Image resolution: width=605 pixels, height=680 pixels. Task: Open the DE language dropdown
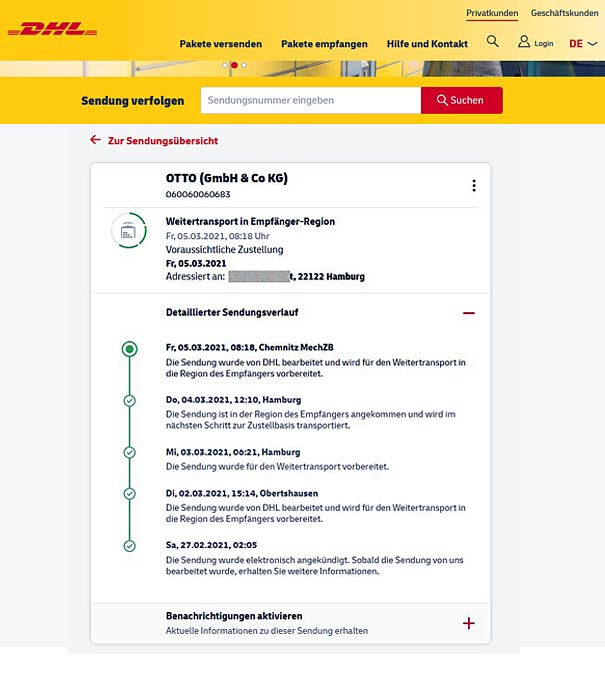(583, 44)
